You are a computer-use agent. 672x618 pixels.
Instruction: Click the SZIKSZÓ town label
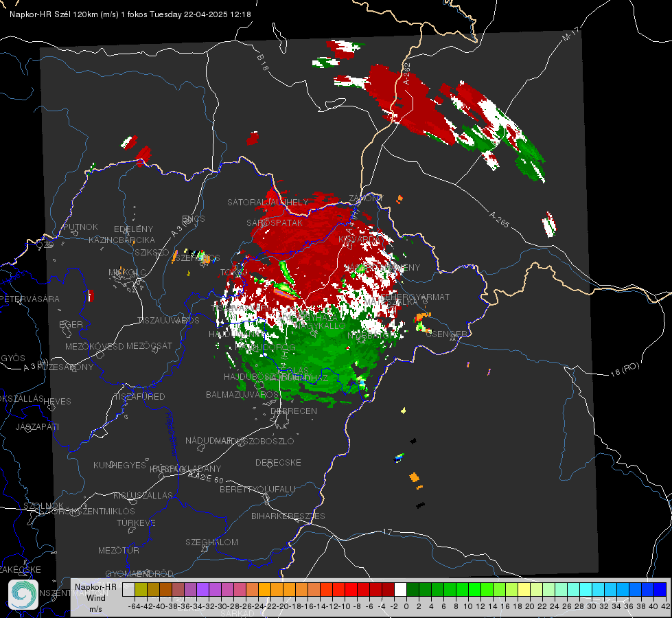pyautogui.click(x=152, y=252)
